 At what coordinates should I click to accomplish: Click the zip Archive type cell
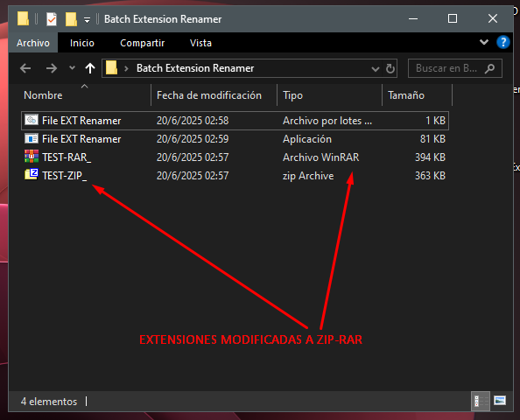308,176
